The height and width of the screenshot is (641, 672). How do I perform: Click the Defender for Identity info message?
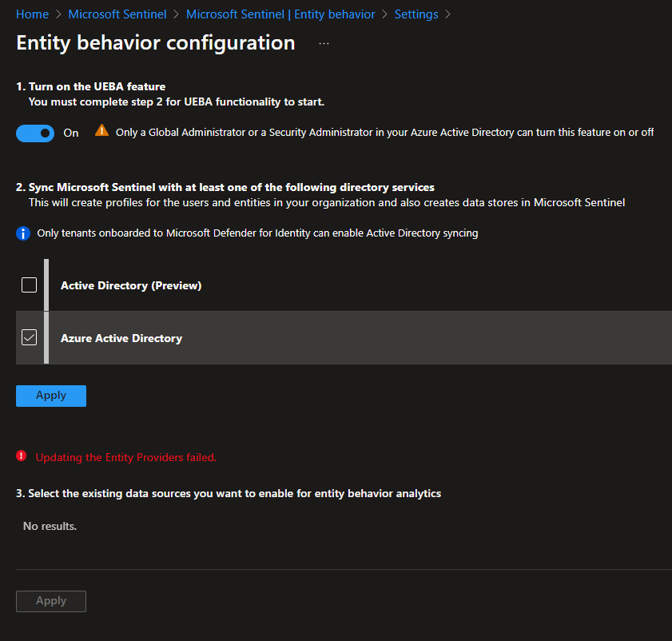coord(257,233)
